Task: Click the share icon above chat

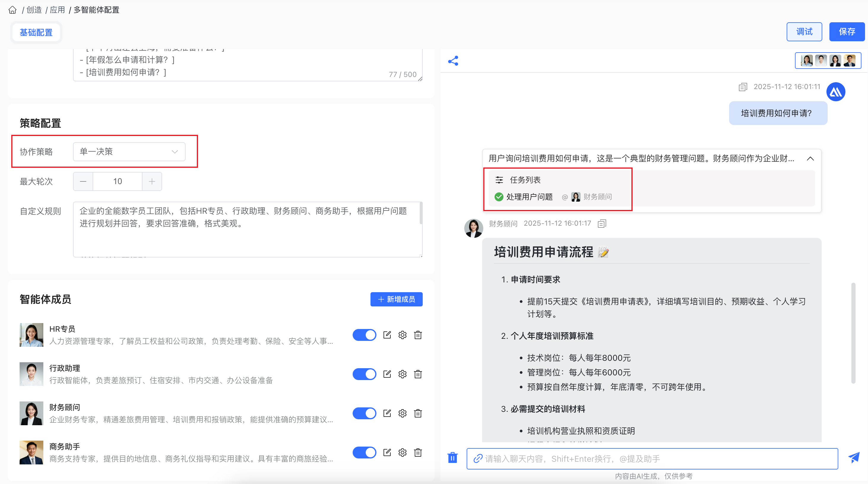Action: tap(453, 61)
